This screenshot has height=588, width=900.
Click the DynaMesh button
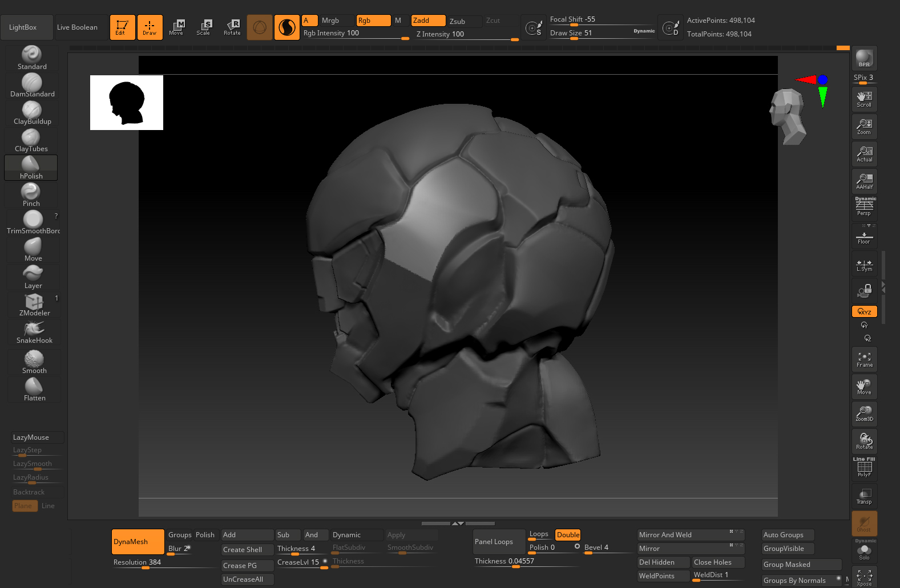[138, 542]
